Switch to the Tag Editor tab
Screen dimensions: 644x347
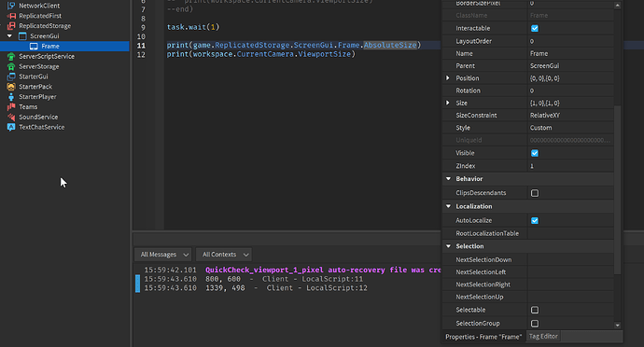click(543, 337)
